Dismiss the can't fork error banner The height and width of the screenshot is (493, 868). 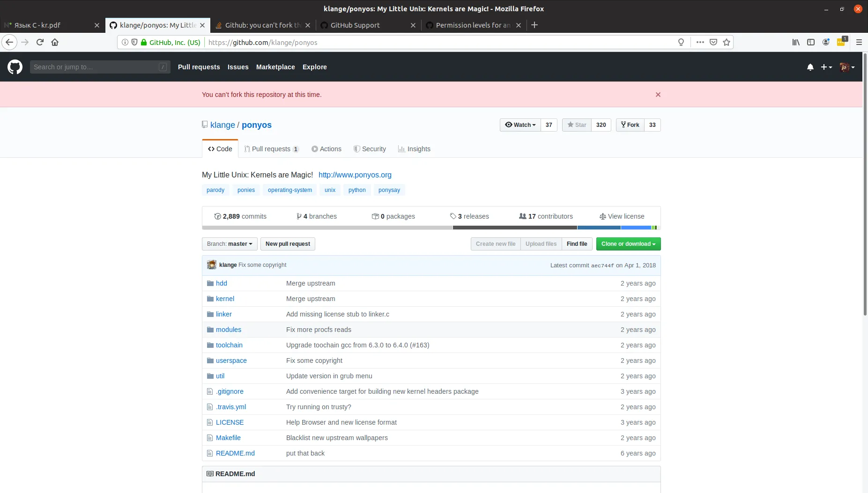pos(658,95)
